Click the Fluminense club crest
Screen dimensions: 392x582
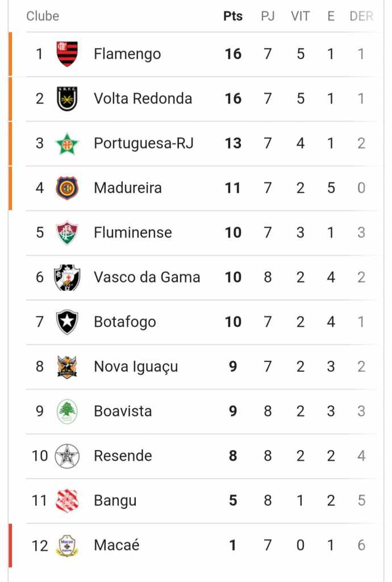point(67,232)
